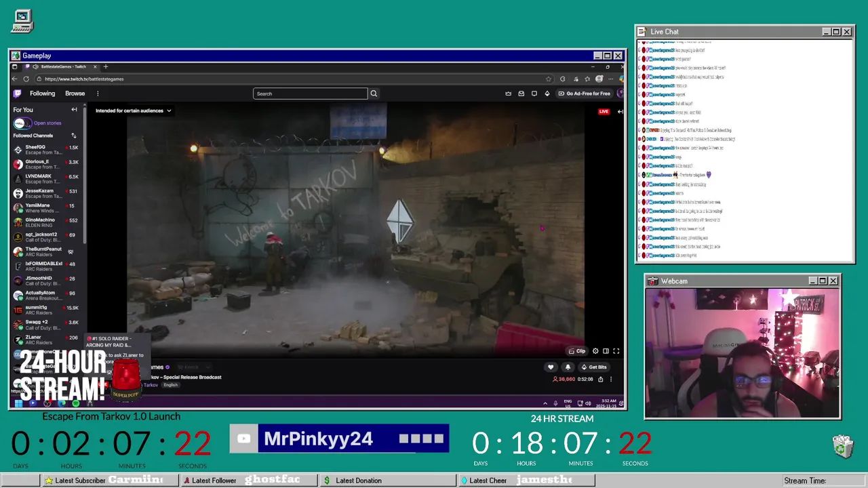Toggle fullscreen on the video player
The image size is (868, 488).
point(616,351)
